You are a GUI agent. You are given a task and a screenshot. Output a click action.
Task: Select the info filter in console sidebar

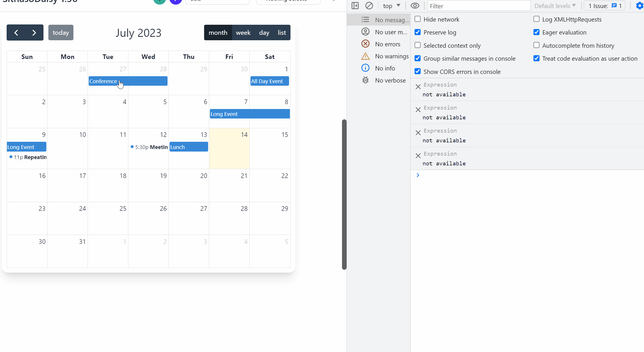tap(365, 68)
